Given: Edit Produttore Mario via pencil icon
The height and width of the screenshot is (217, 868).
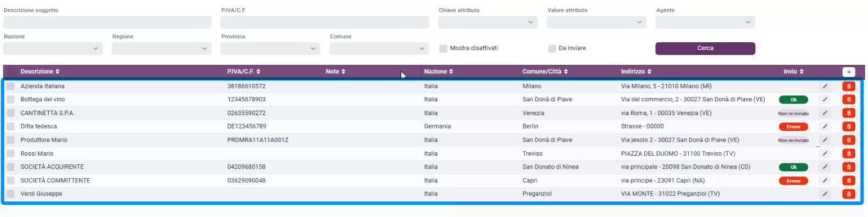Looking at the screenshot, I should 825,140.
